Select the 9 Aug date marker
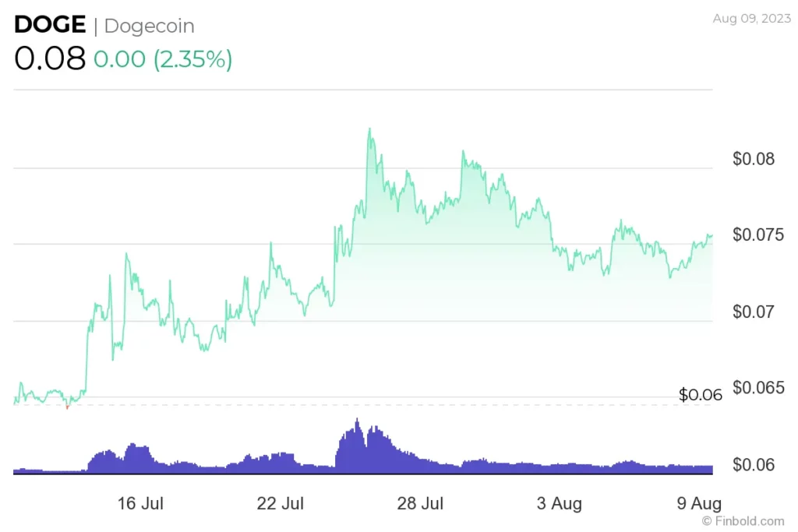This screenshot has width=798, height=532. click(x=699, y=503)
